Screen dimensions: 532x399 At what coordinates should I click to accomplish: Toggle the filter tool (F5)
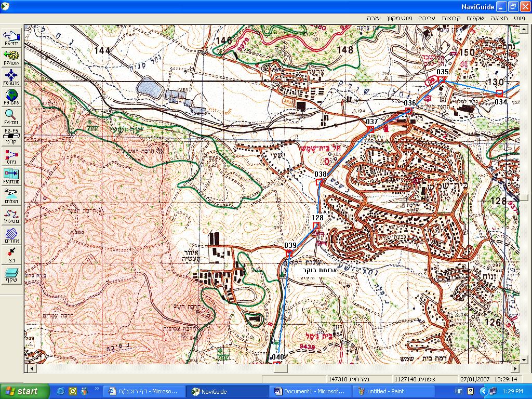pos(11,175)
